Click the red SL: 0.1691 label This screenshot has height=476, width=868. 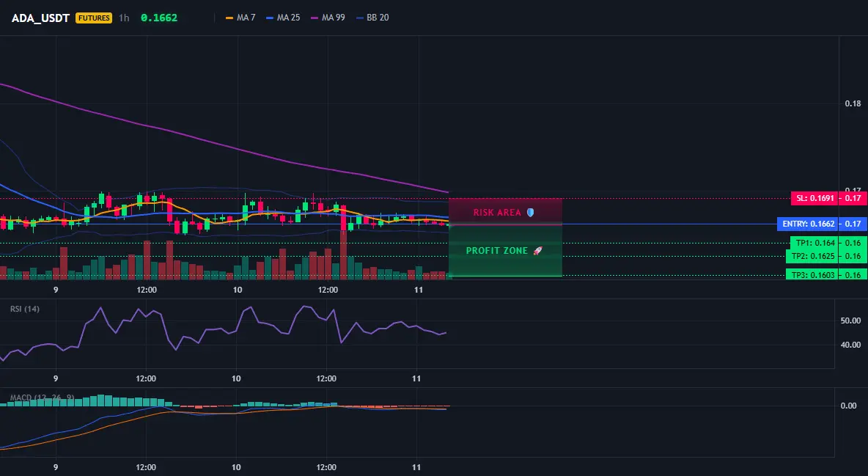pyautogui.click(x=814, y=198)
